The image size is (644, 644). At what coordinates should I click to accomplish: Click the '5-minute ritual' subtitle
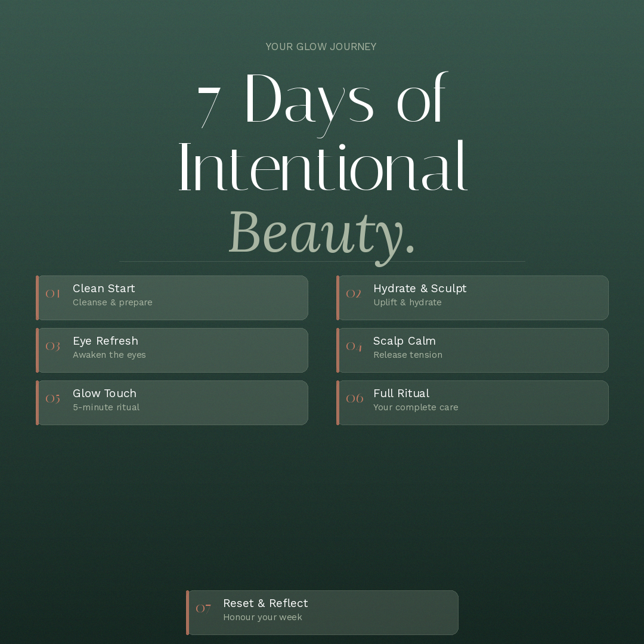click(x=106, y=407)
